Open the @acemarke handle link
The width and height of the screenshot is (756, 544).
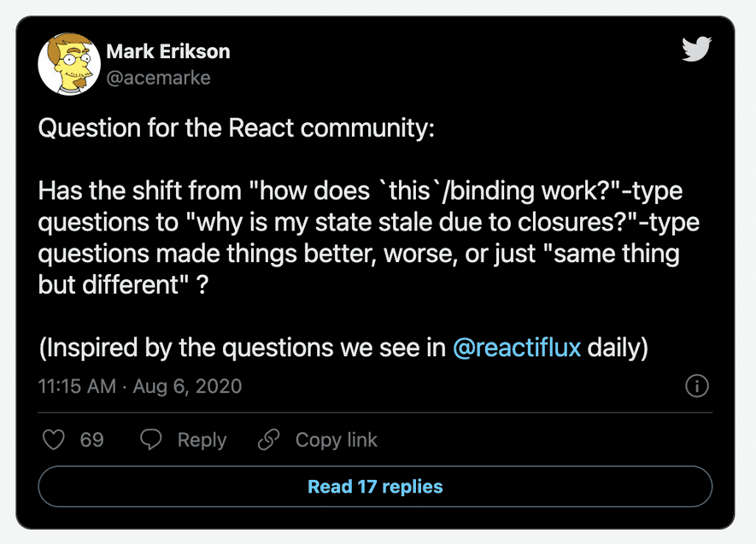tap(158, 78)
